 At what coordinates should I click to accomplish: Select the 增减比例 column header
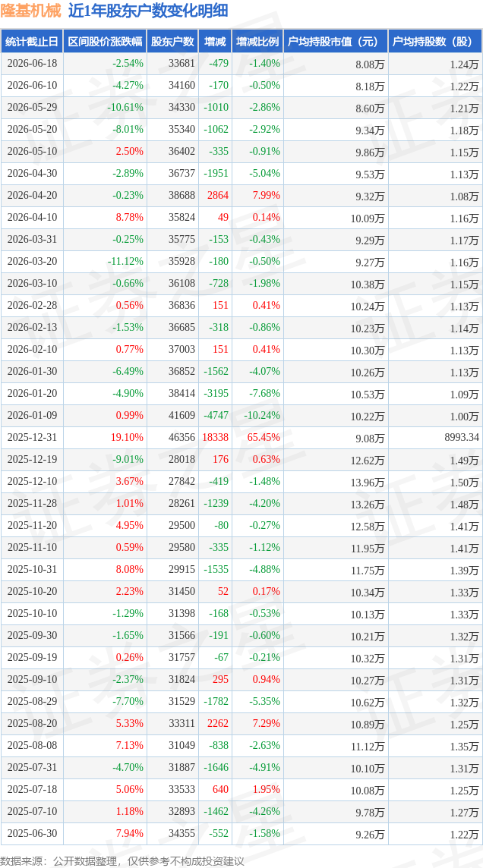(257, 42)
